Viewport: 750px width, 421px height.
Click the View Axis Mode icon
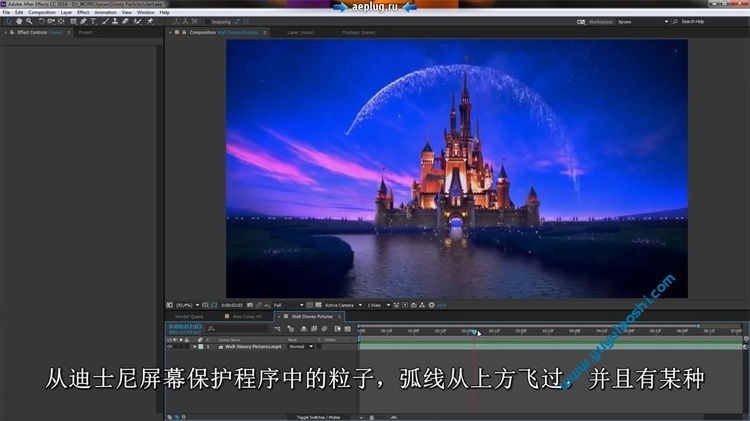pyautogui.click(x=194, y=22)
